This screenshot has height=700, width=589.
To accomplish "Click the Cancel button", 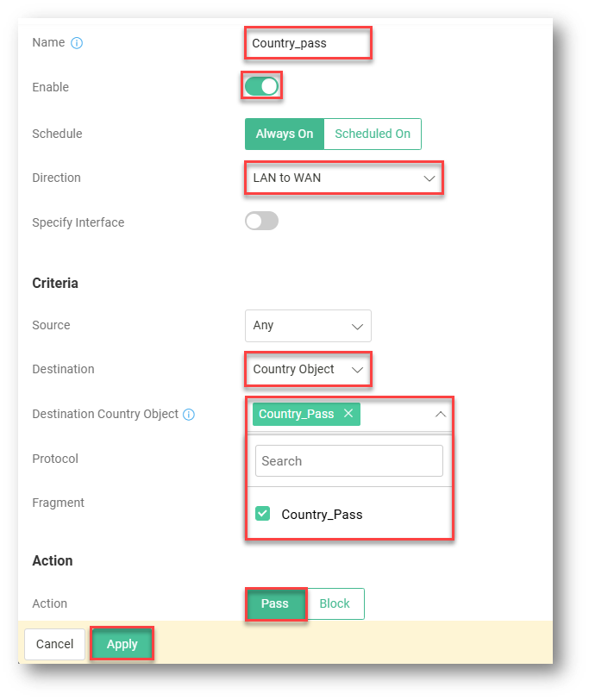I will [x=54, y=644].
